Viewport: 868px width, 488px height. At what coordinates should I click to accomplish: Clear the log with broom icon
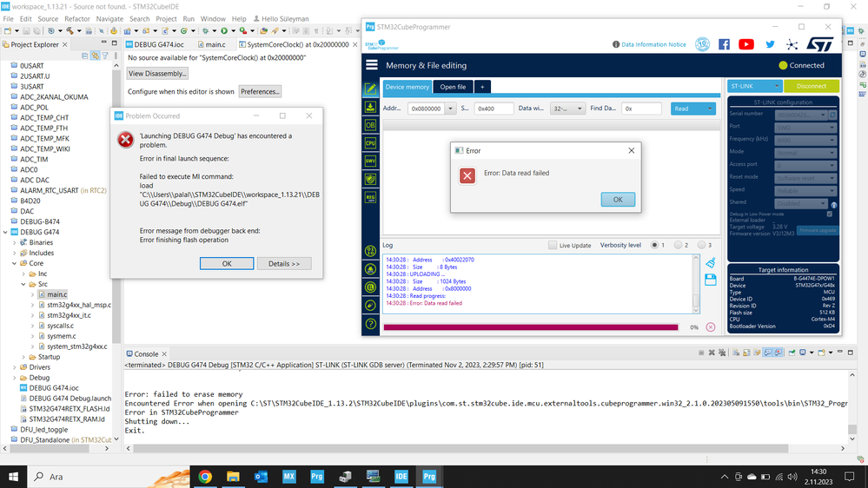[711, 263]
